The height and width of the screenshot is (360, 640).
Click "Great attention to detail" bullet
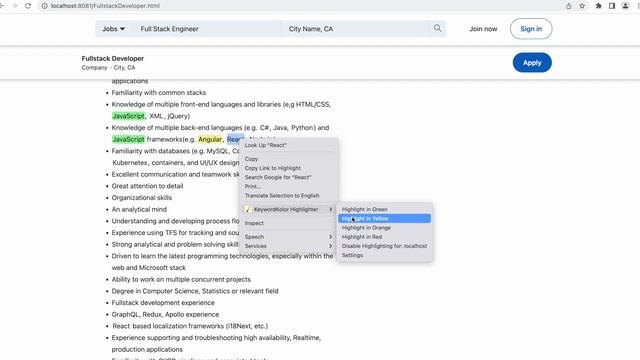pyautogui.click(x=147, y=186)
